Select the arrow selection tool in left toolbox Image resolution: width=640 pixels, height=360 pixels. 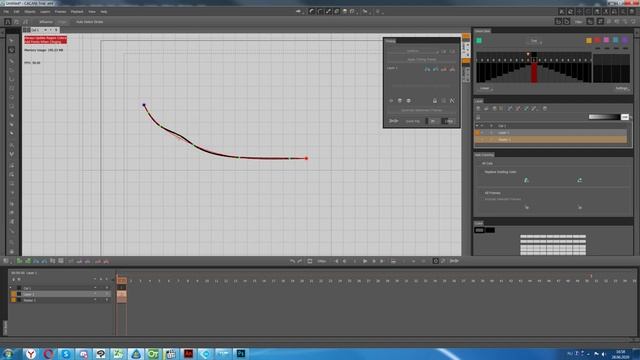(x=11, y=41)
